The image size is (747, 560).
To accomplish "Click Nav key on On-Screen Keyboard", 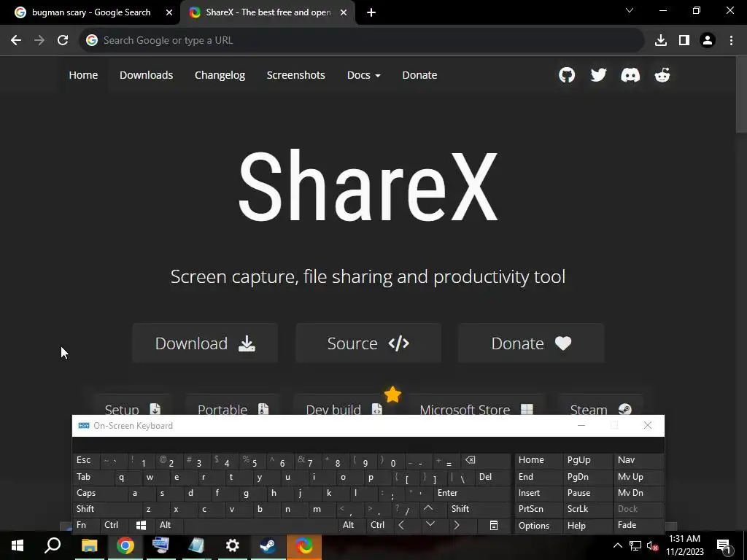I will click(x=638, y=460).
